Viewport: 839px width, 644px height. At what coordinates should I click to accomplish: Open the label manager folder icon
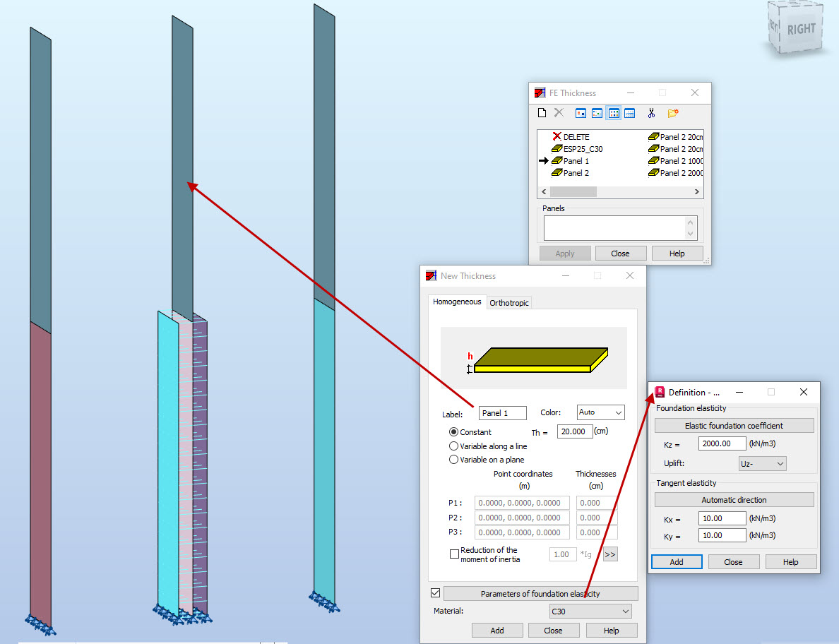tap(672, 113)
